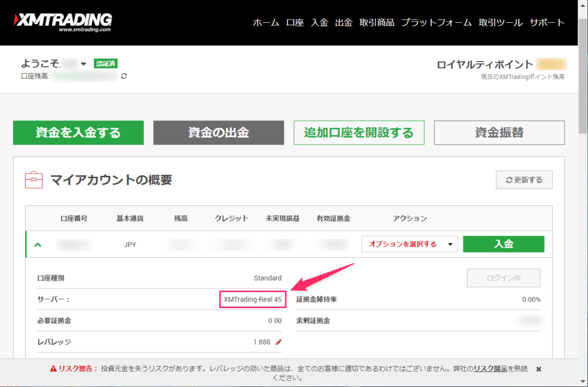Click the JPY base currency cell

130,245
